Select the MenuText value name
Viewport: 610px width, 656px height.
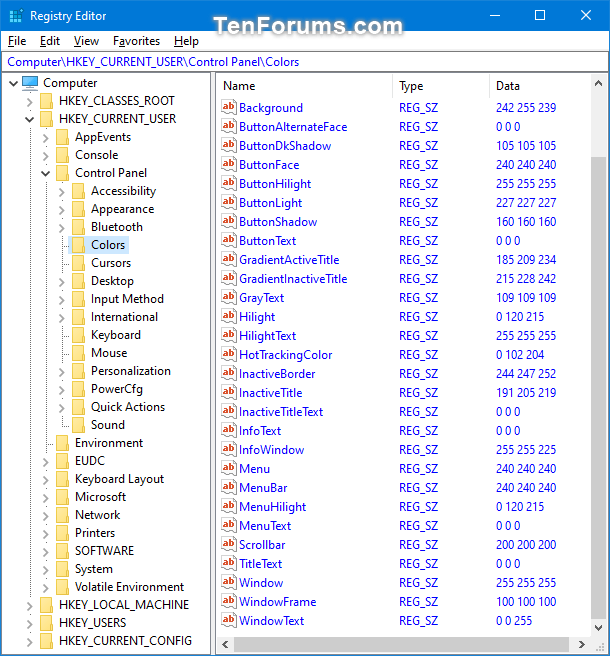coord(265,526)
